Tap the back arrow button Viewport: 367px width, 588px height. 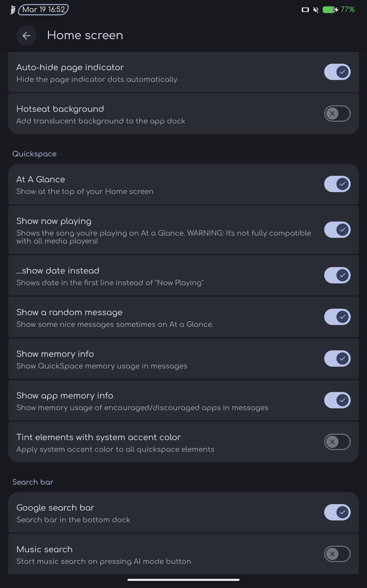pyautogui.click(x=26, y=36)
